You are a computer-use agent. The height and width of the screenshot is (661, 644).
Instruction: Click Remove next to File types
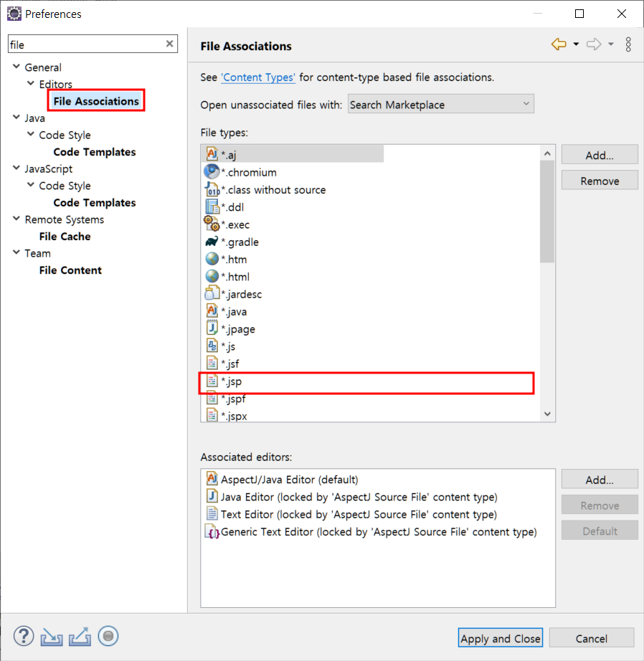click(x=600, y=181)
